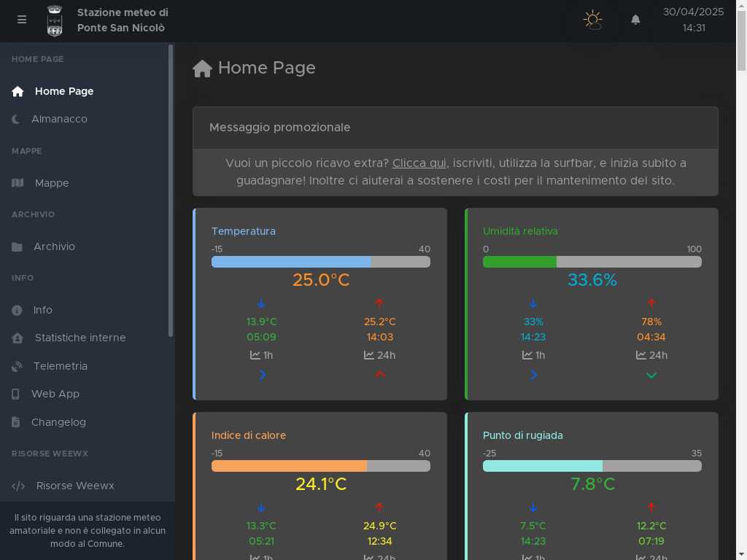Viewport: 747px width, 560px height.
Task: Click the sidebar vertical scrollbar
Action: coord(171,190)
